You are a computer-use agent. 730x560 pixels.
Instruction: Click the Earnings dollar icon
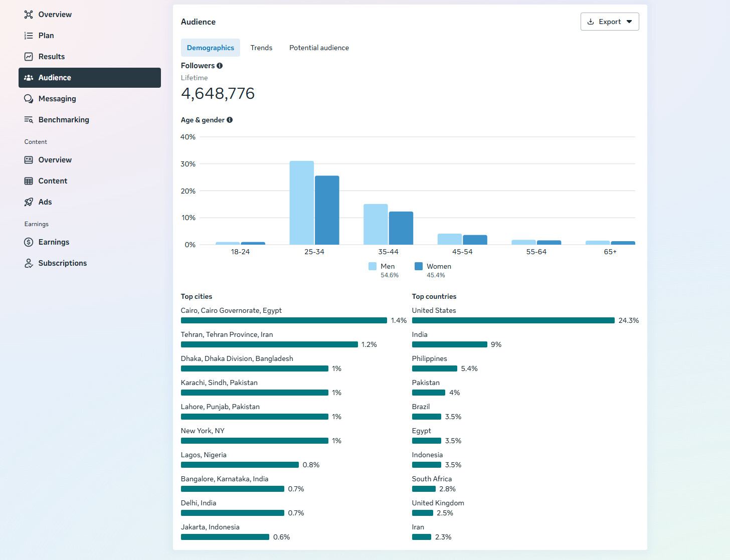coord(29,242)
